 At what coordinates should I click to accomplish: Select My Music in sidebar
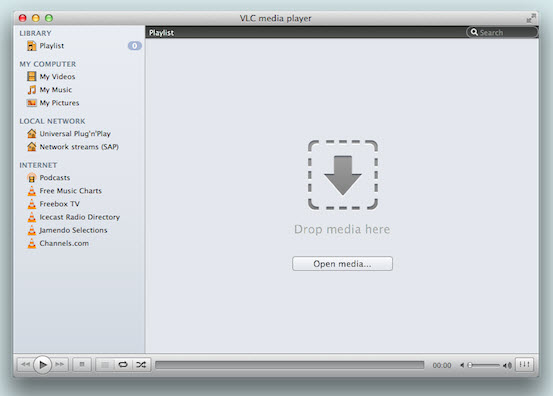point(56,90)
